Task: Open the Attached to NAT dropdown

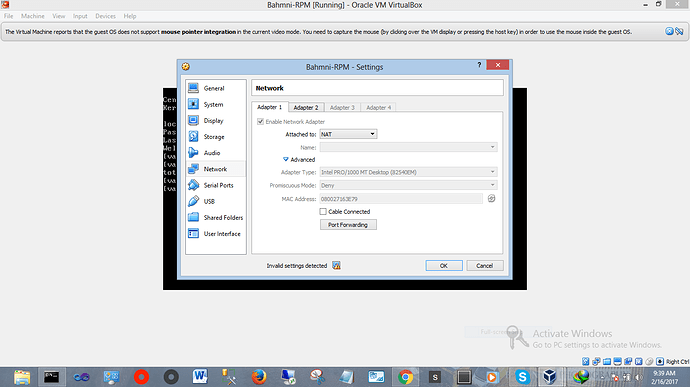Action: tap(348, 134)
